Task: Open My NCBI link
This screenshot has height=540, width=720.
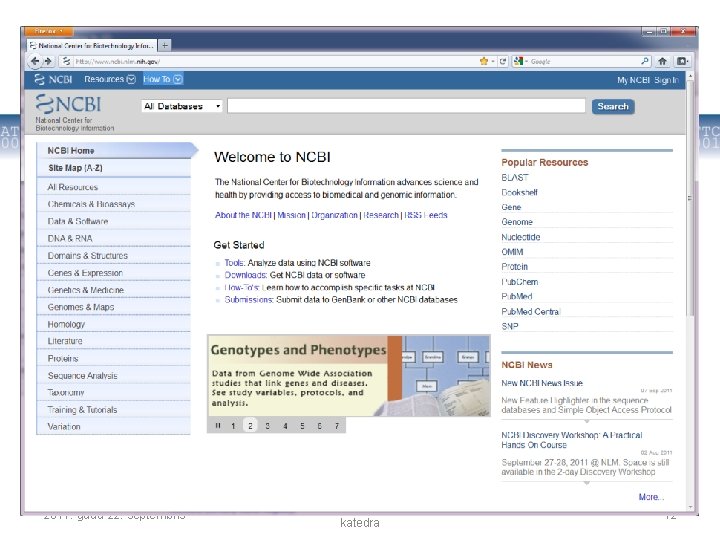Action: point(633,80)
